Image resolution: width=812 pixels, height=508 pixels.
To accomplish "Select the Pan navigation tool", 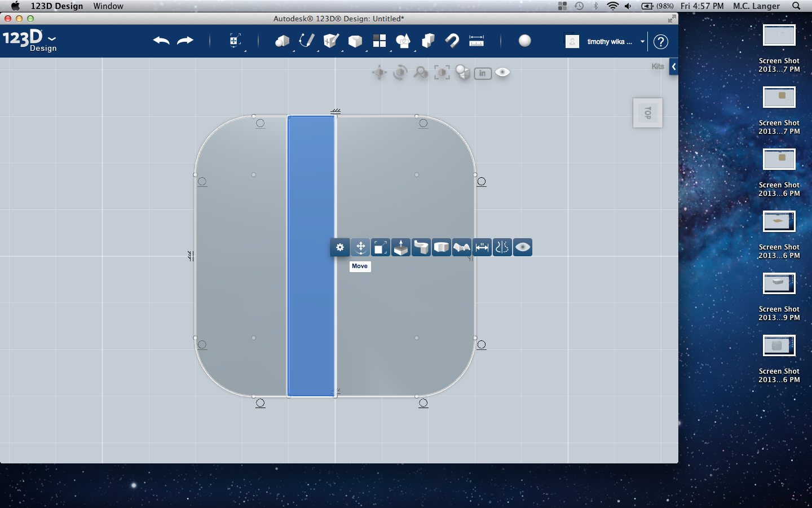I will tap(379, 73).
